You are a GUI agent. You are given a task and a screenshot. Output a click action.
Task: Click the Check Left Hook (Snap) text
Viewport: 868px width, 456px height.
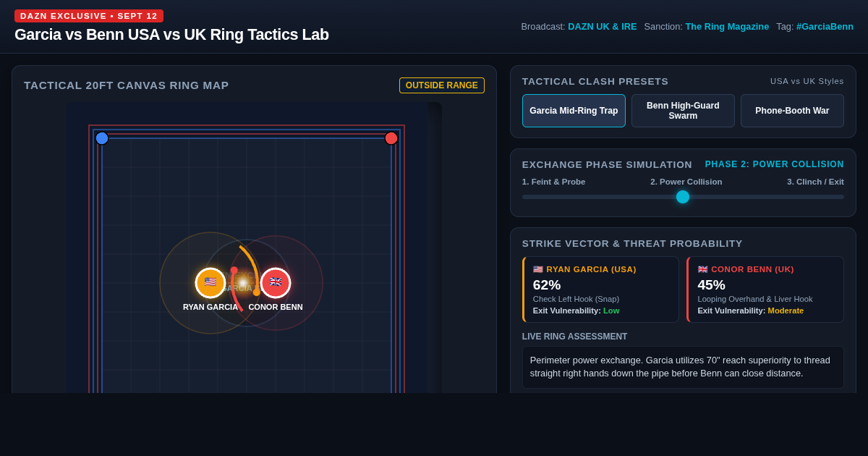coord(576,299)
